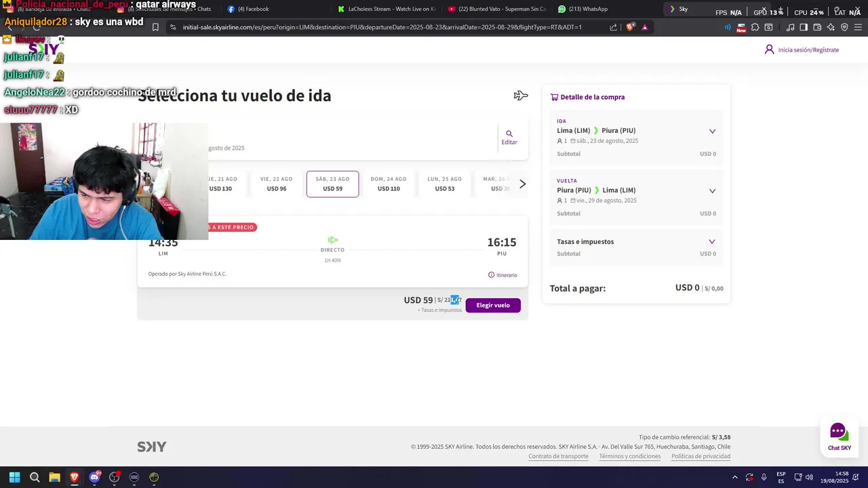Click the microphone tray icon
Viewport: 868px width, 488px height.
tap(764, 477)
